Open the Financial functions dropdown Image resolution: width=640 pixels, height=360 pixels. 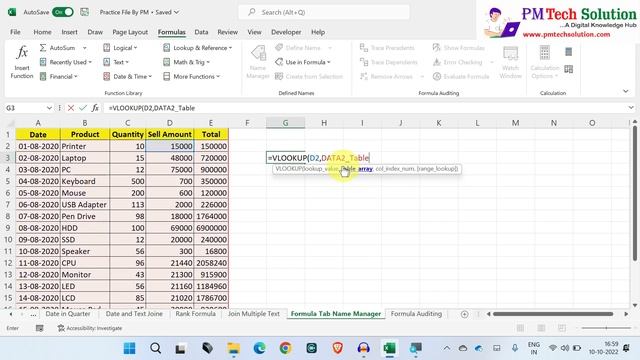[x=58, y=76]
